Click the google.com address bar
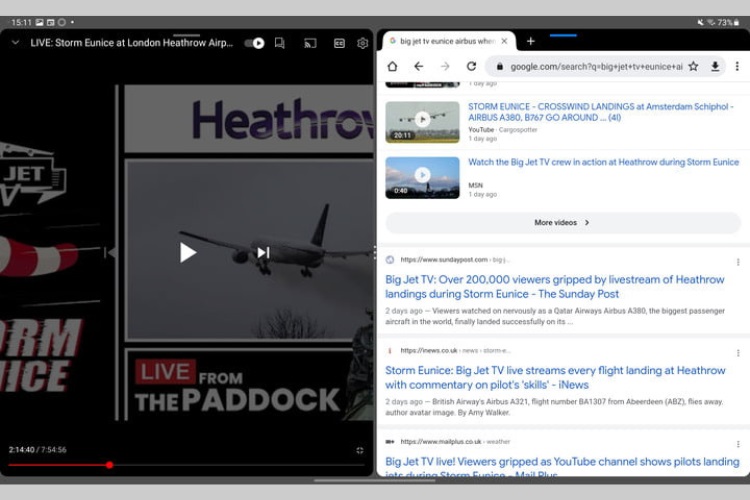 (596, 67)
